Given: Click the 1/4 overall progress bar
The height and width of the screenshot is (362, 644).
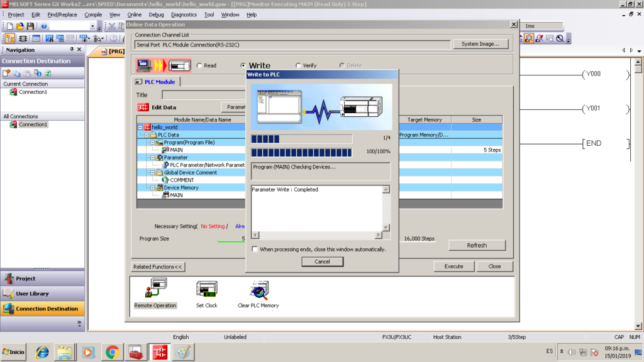Looking at the screenshot, I should 301,139.
